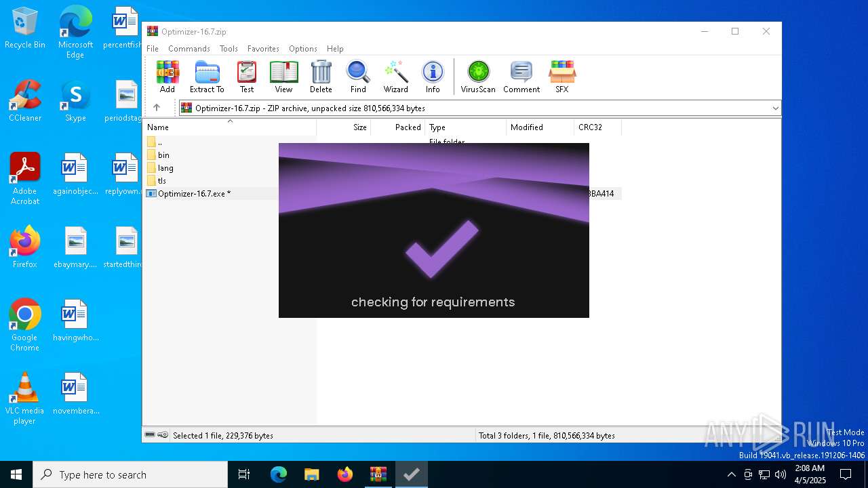
Task: Click the Delete toolbar icon
Action: pyautogui.click(x=321, y=77)
